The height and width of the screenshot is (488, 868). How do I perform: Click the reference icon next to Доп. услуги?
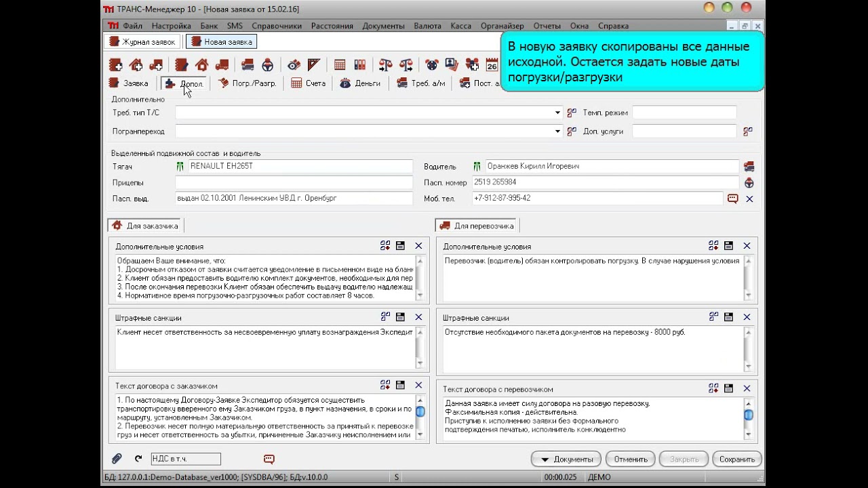748,131
